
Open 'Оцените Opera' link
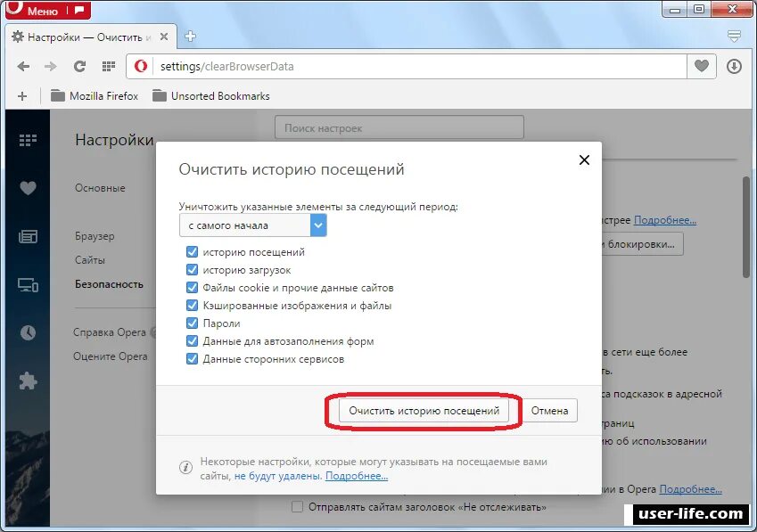tap(111, 356)
